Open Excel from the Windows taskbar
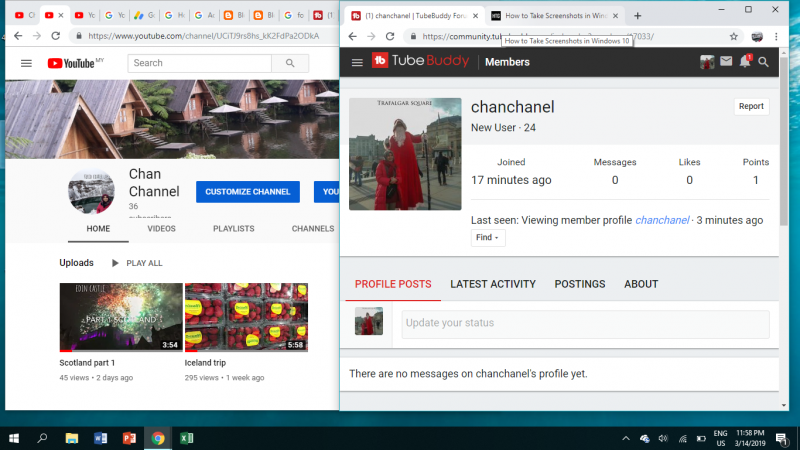 (186, 438)
